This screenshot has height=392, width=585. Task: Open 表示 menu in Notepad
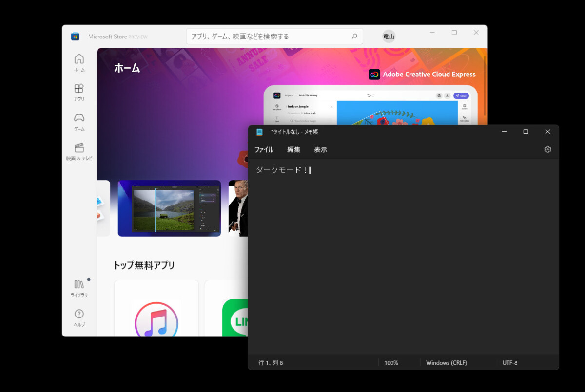coord(320,149)
